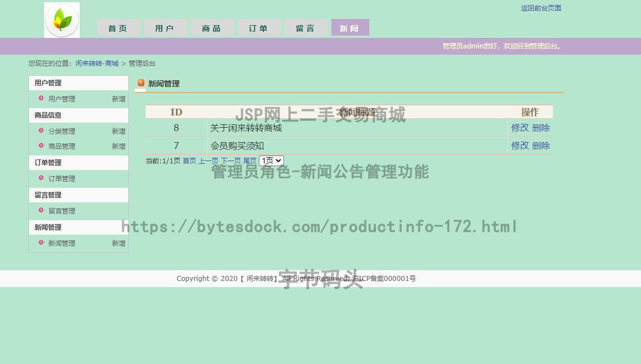
Task: Switch to the 商品 navigation tab
Action: pyautogui.click(x=213, y=27)
